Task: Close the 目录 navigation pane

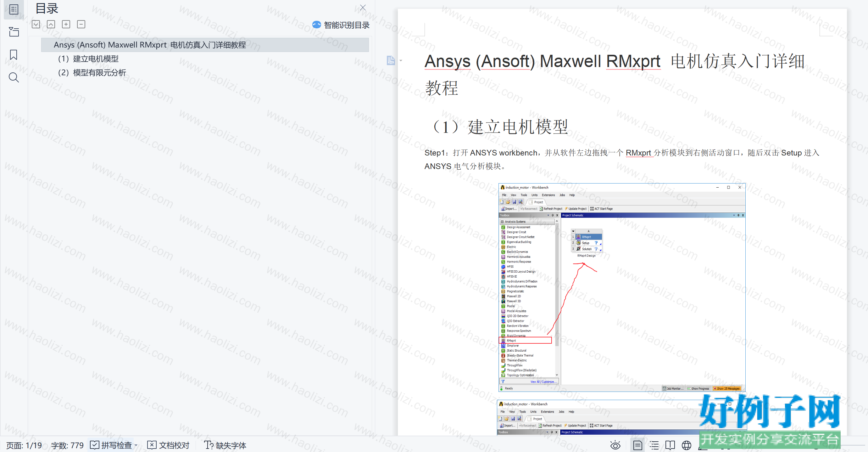Action: [x=363, y=8]
